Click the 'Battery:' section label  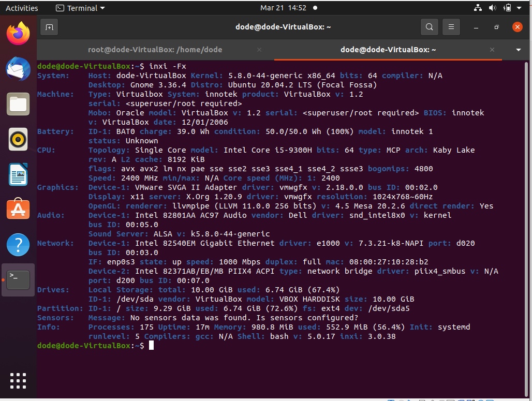pos(55,131)
